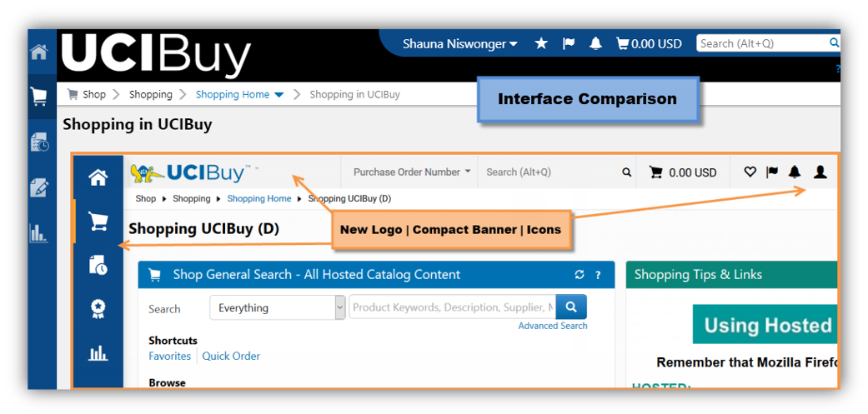This screenshot has height=414, width=868.
Task: Click Shopping Home in the top breadcrumb
Action: point(233,94)
